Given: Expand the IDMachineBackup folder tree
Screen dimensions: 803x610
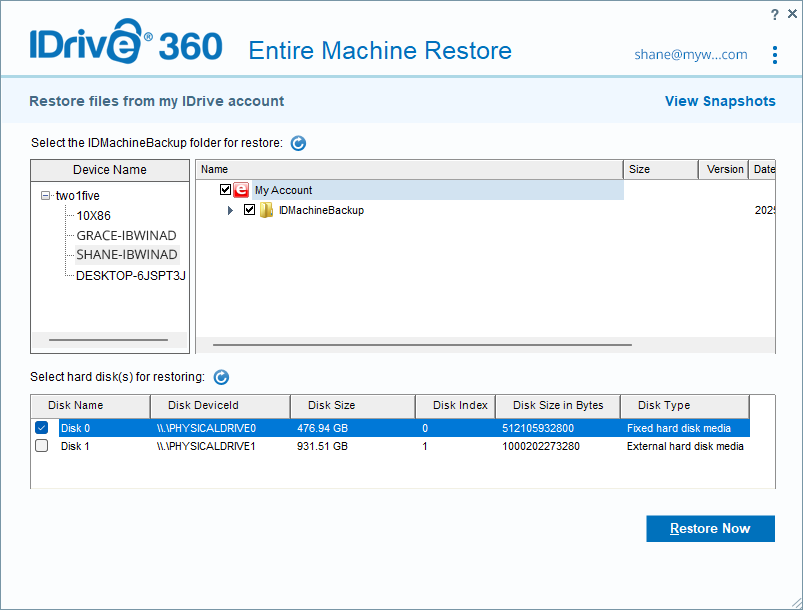Looking at the screenshot, I should (231, 210).
